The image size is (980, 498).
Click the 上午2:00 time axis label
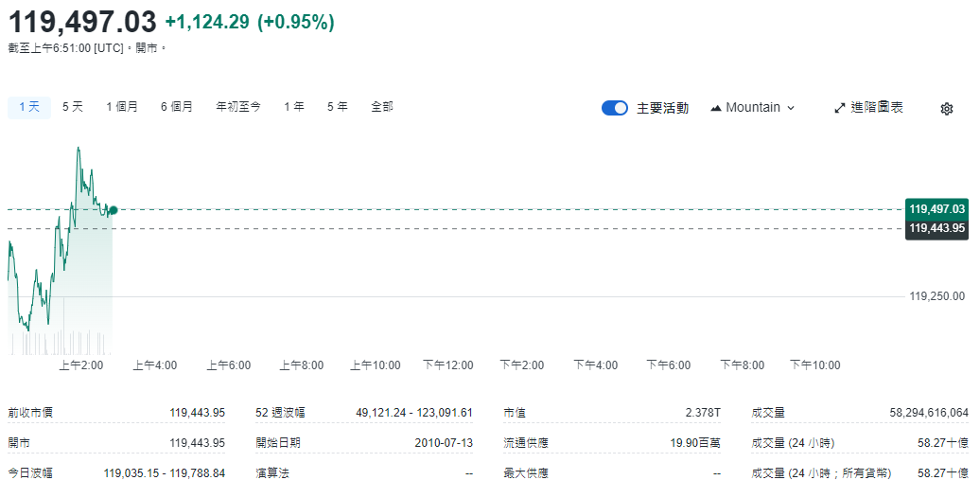(81, 365)
